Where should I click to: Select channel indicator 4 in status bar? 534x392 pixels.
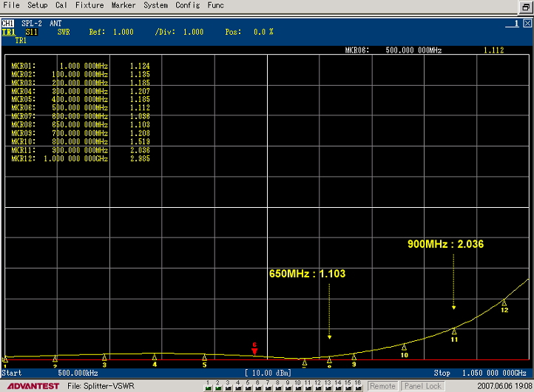[x=238, y=386]
